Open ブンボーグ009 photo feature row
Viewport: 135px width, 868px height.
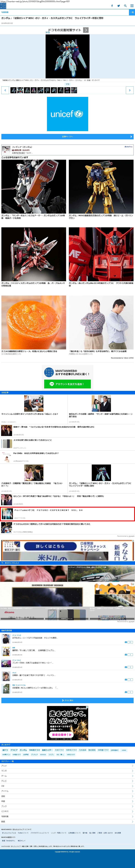tap(68, 664)
